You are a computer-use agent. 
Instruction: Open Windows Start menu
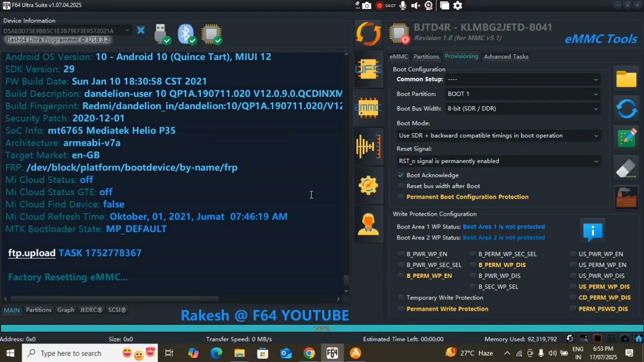(x=10, y=353)
